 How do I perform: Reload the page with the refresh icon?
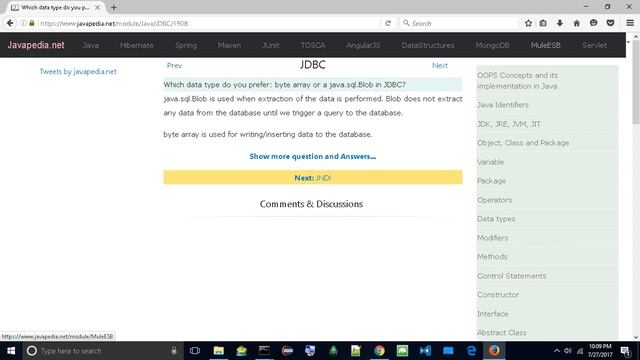click(x=388, y=23)
